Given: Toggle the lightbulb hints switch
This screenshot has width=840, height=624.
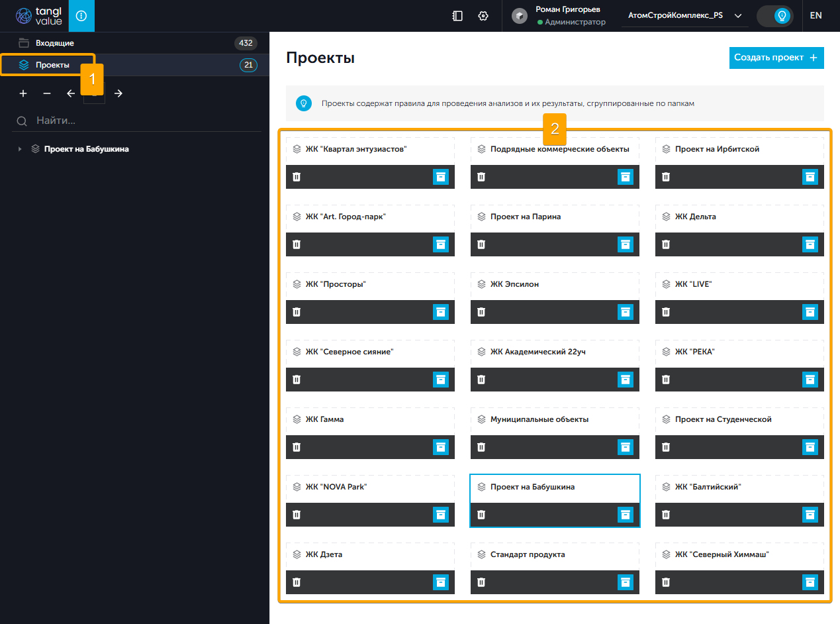Looking at the screenshot, I should [775, 16].
